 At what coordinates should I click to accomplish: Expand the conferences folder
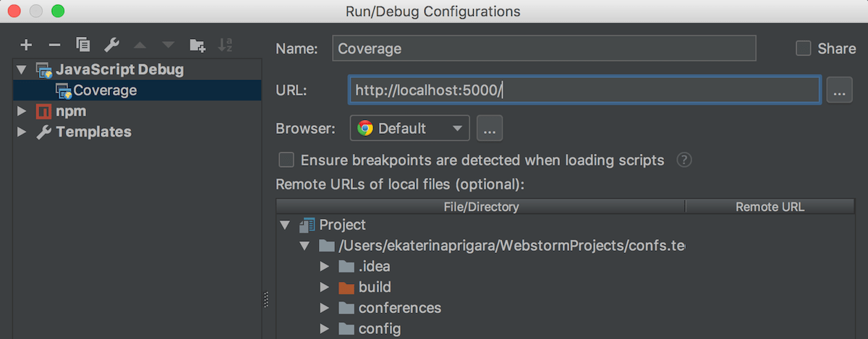pyautogui.click(x=325, y=308)
